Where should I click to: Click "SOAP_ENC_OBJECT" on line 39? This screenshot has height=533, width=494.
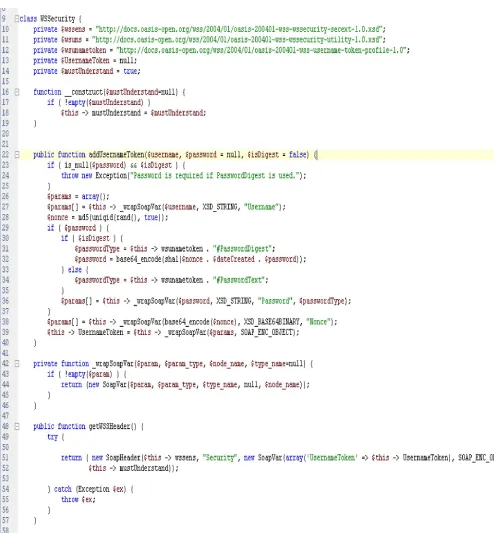click(x=267, y=332)
